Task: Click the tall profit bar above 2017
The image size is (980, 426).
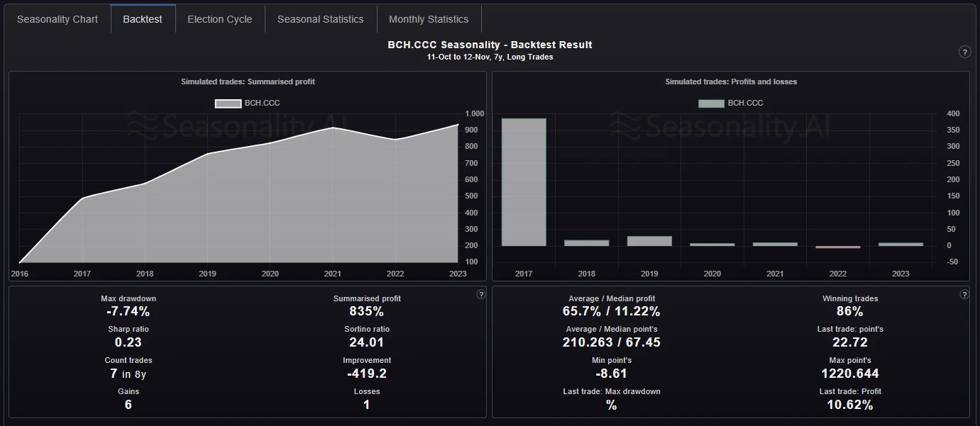Action: pos(524,181)
